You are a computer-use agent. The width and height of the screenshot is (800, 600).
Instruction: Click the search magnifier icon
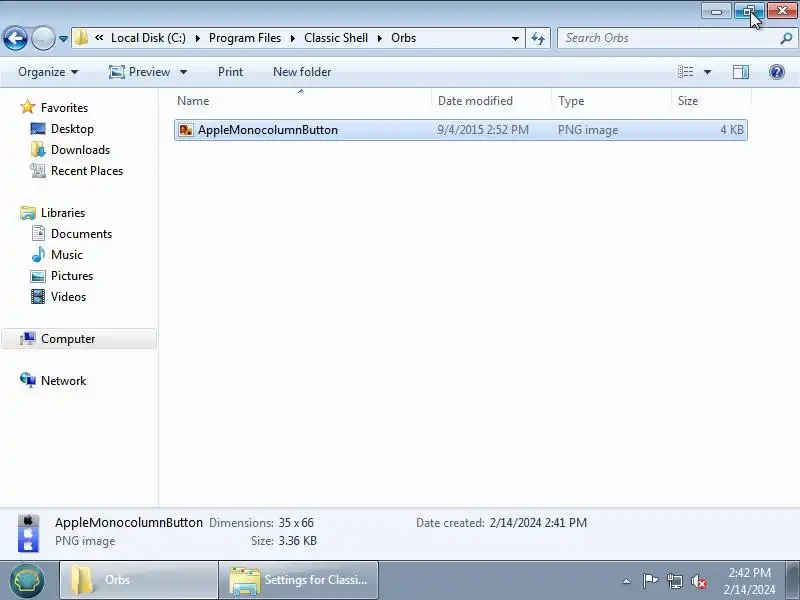pos(786,38)
